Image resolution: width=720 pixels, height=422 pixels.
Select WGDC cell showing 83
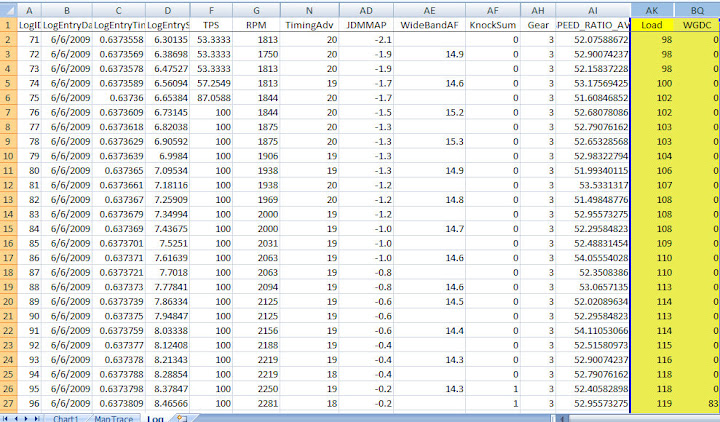(x=697, y=404)
